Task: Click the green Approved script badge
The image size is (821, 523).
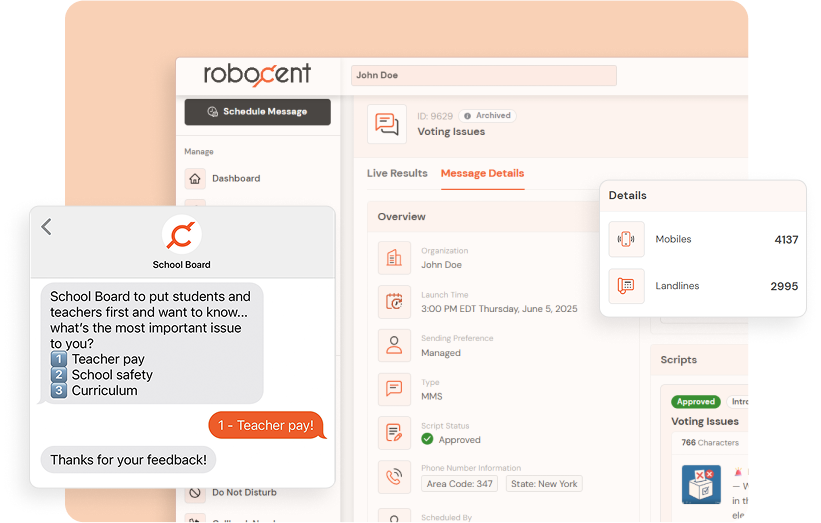Action: pos(695,402)
